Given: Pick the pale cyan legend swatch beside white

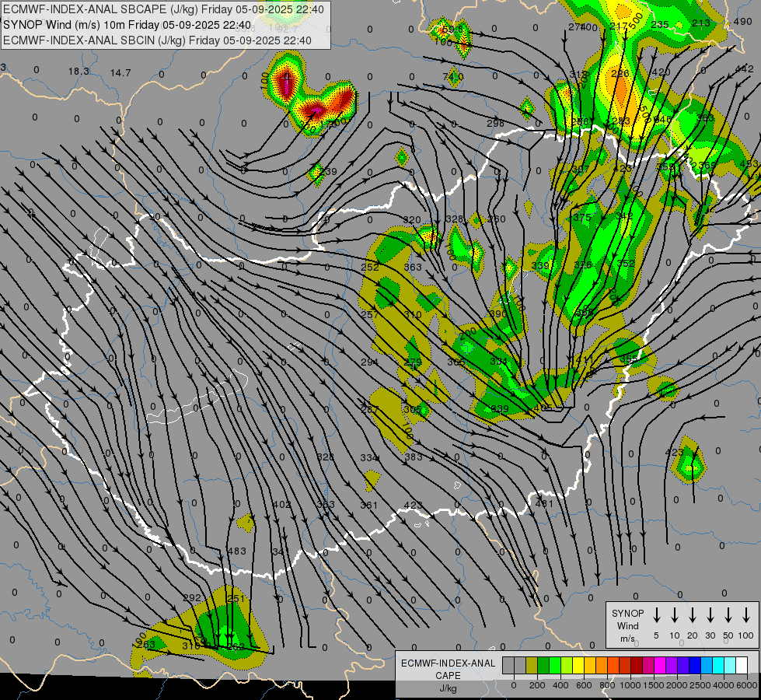Looking at the screenshot, I should tap(730, 666).
